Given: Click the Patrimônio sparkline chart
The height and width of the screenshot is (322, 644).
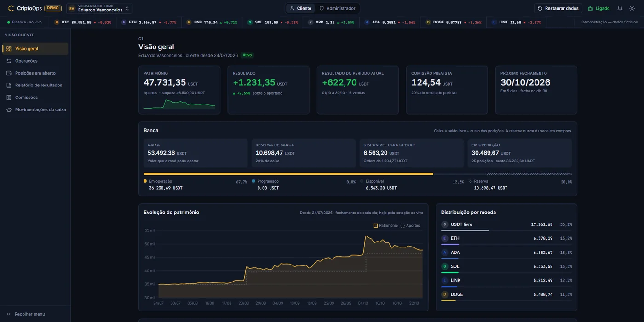Looking at the screenshot, I should 179,104.
